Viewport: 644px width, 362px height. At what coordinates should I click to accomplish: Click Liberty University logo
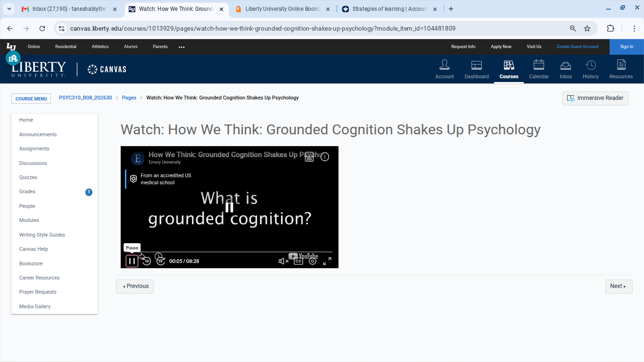(x=39, y=69)
